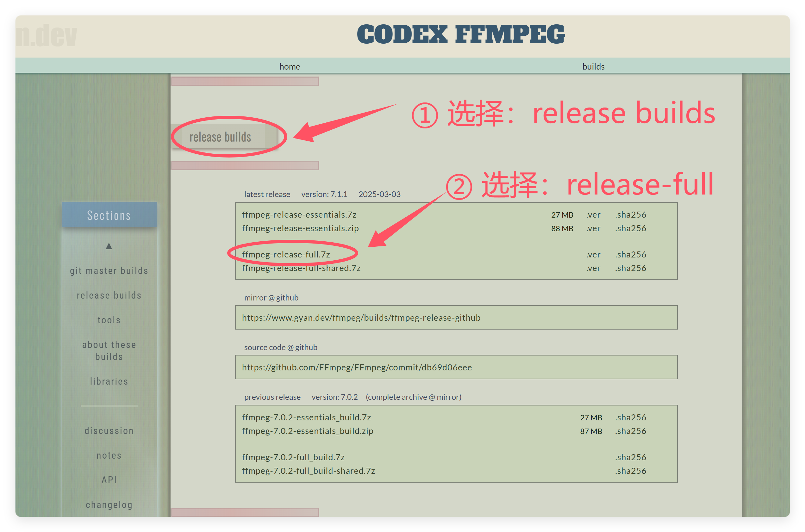The image size is (805, 532).
Task: Open the builds nav item
Action: [x=593, y=66]
